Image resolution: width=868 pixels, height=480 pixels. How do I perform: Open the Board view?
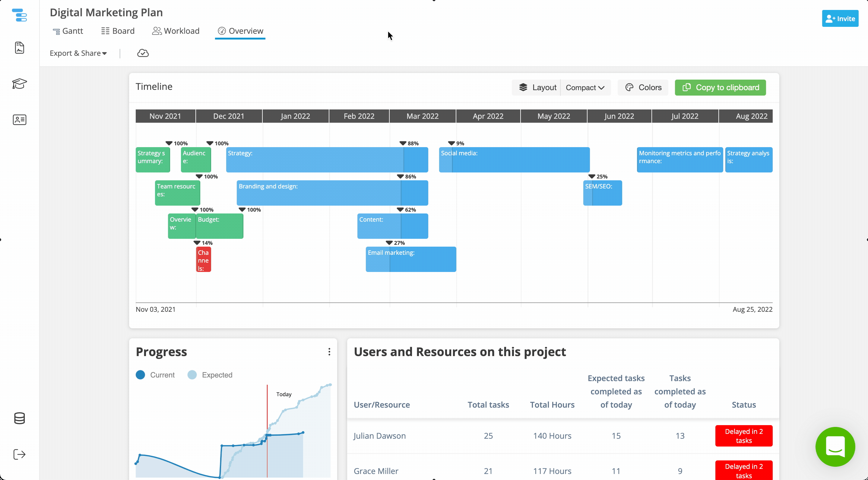coord(118,31)
